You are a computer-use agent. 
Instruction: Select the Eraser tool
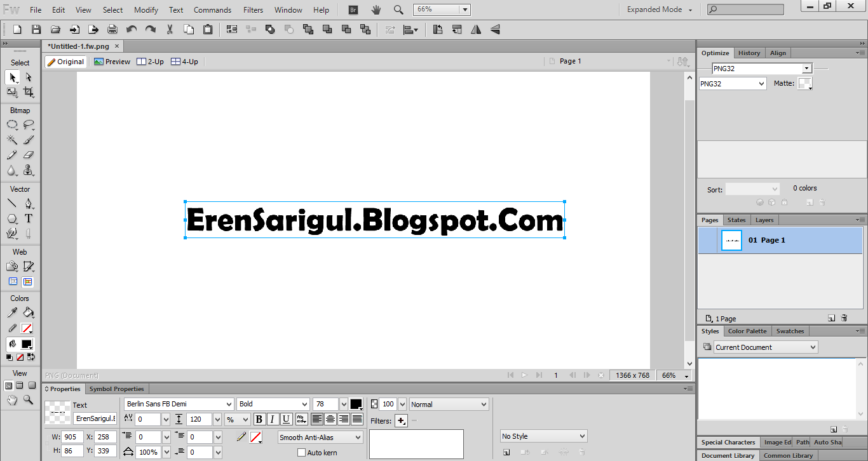click(x=28, y=155)
